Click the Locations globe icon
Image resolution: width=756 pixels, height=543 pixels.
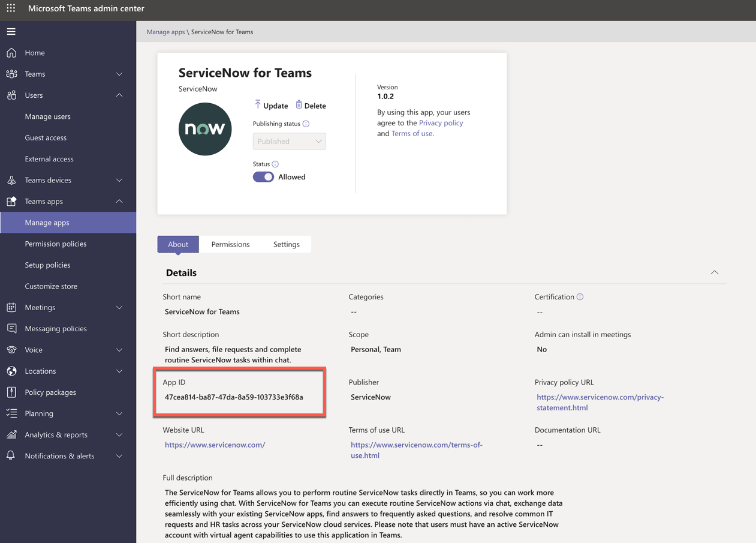[x=11, y=371]
